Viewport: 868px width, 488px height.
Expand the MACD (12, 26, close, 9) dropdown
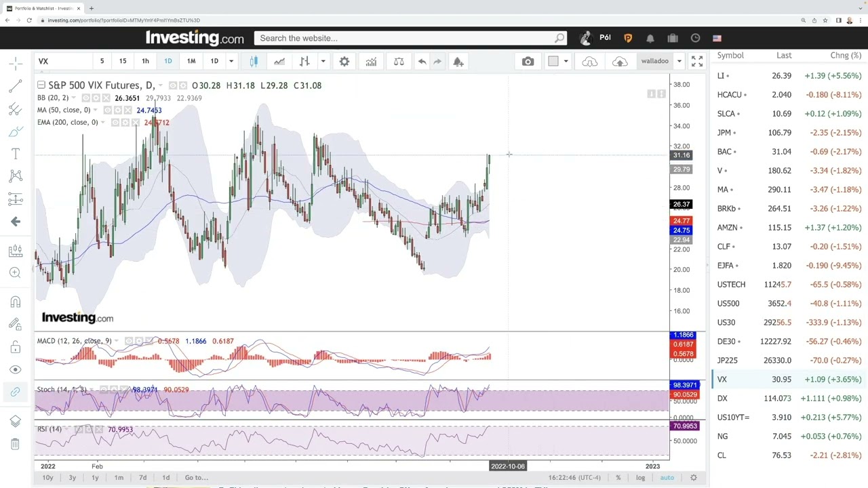pyautogui.click(x=117, y=340)
